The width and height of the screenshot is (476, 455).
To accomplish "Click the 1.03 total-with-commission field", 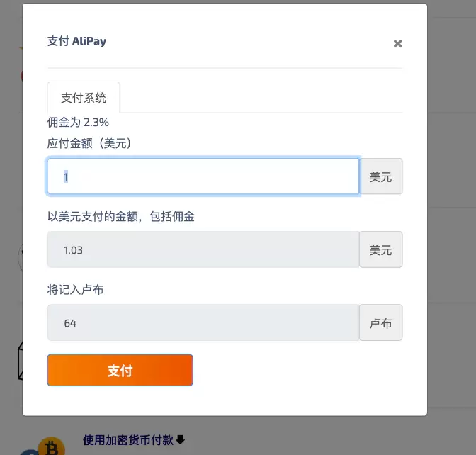I will [x=203, y=249].
